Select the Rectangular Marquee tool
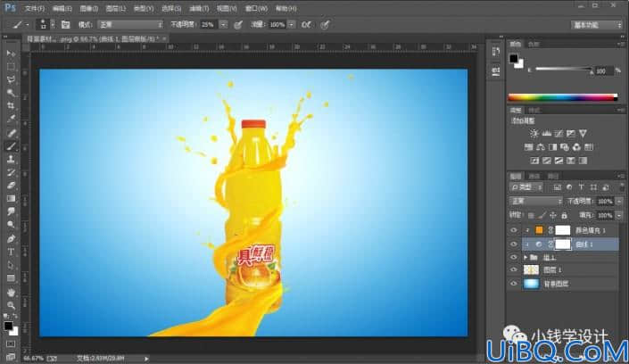629x364 pixels. click(x=11, y=67)
